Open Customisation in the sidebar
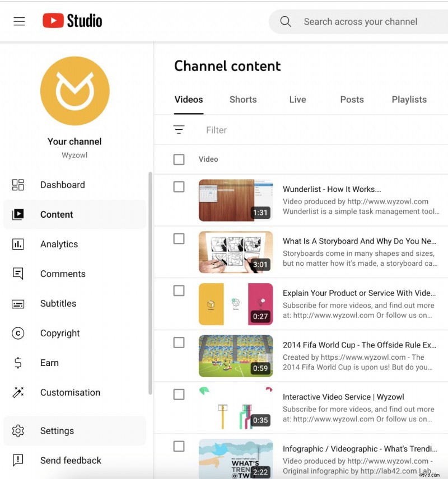This screenshot has height=479, width=448. 74,393
